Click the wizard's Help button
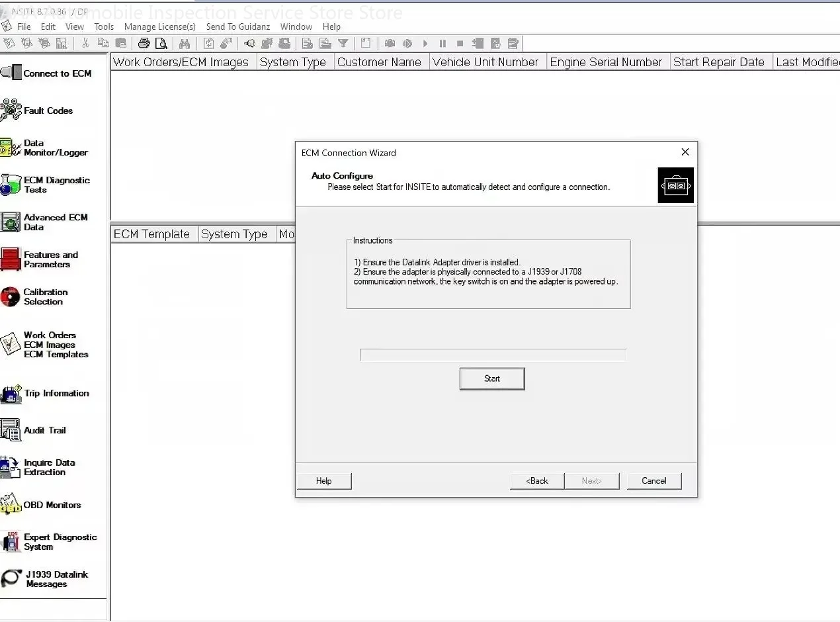This screenshot has width=840, height=622. 324,481
